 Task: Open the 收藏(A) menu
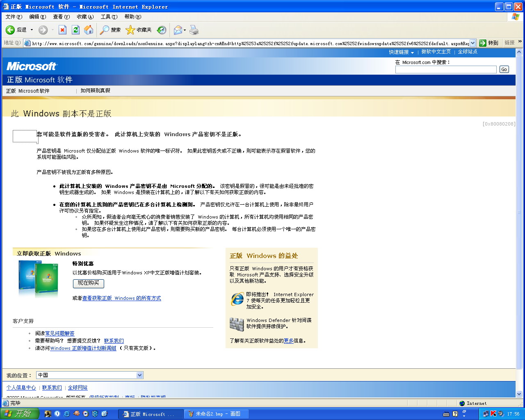click(x=85, y=17)
